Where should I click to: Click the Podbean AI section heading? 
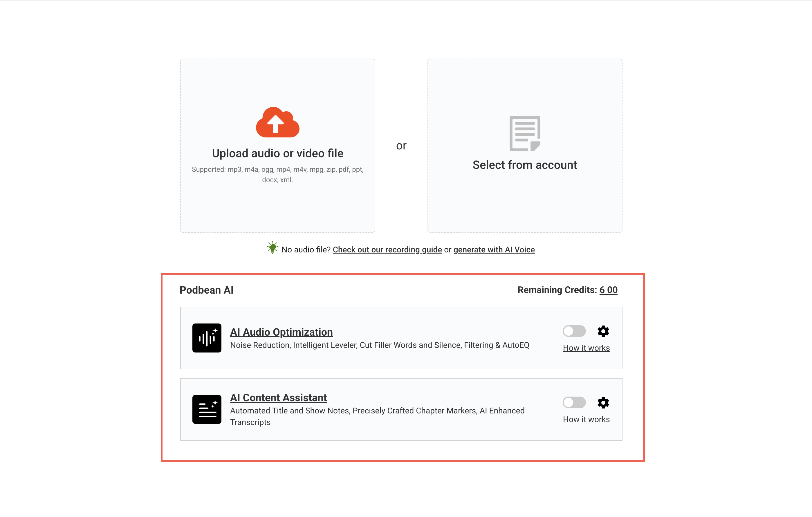pyautogui.click(x=206, y=290)
